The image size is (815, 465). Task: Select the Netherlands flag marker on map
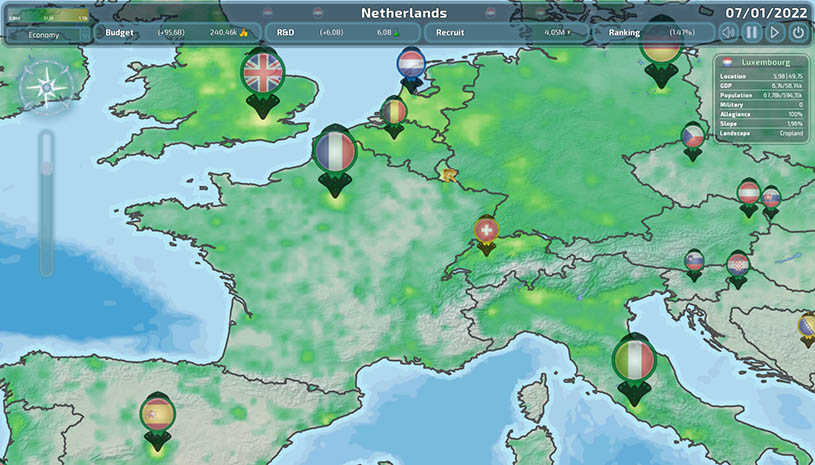coord(411,66)
